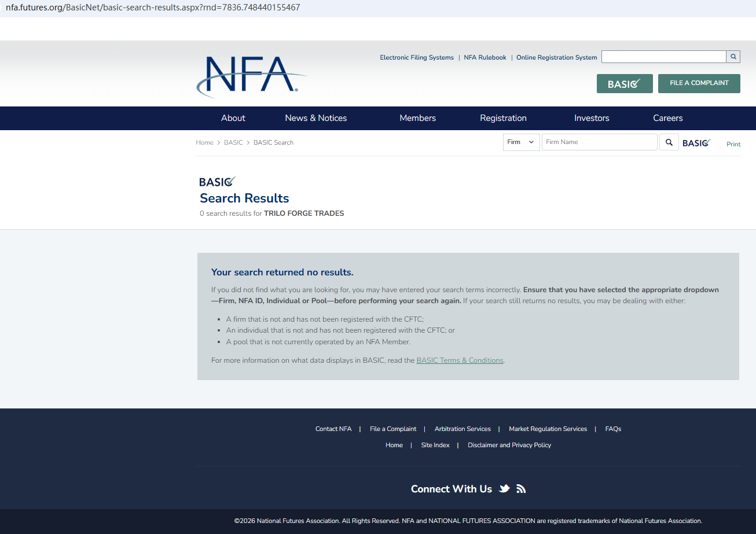Open the Members menu
Viewport: 756px width, 534px height.
point(418,118)
